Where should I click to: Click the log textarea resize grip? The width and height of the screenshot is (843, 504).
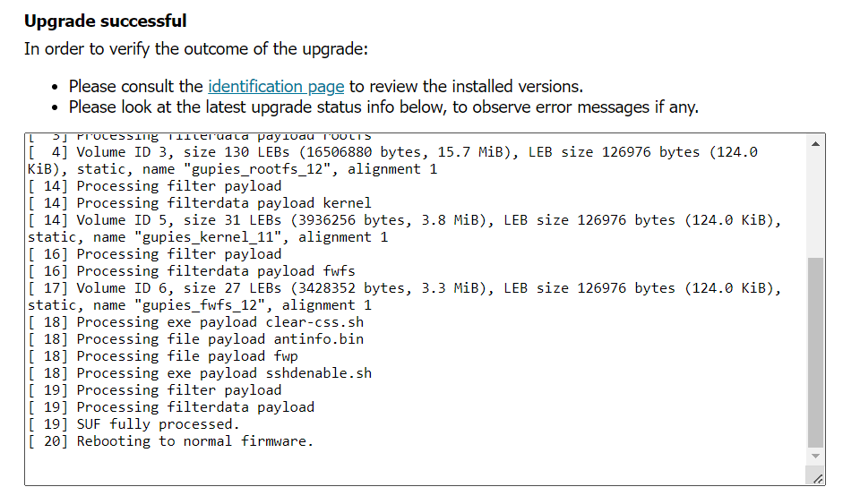pos(817,478)
